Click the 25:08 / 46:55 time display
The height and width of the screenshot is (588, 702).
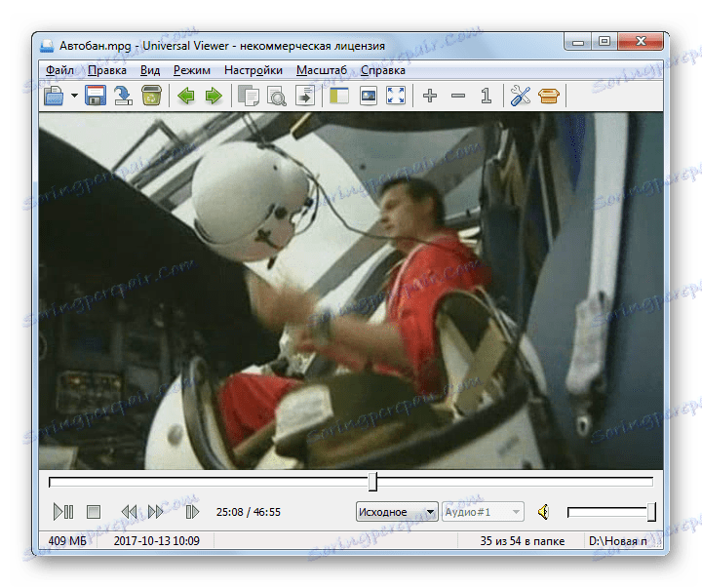click(x=249, y=512)
